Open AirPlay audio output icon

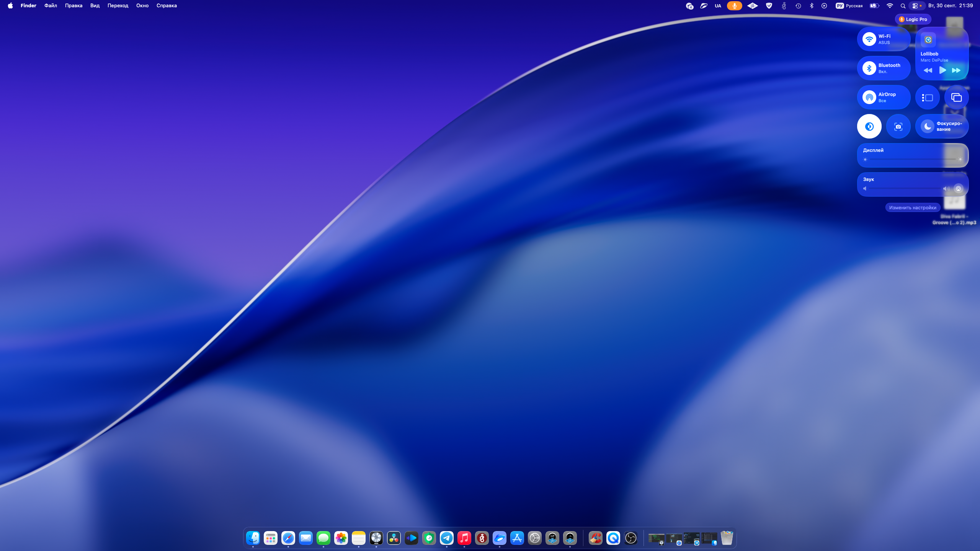[x=958, y=188]
